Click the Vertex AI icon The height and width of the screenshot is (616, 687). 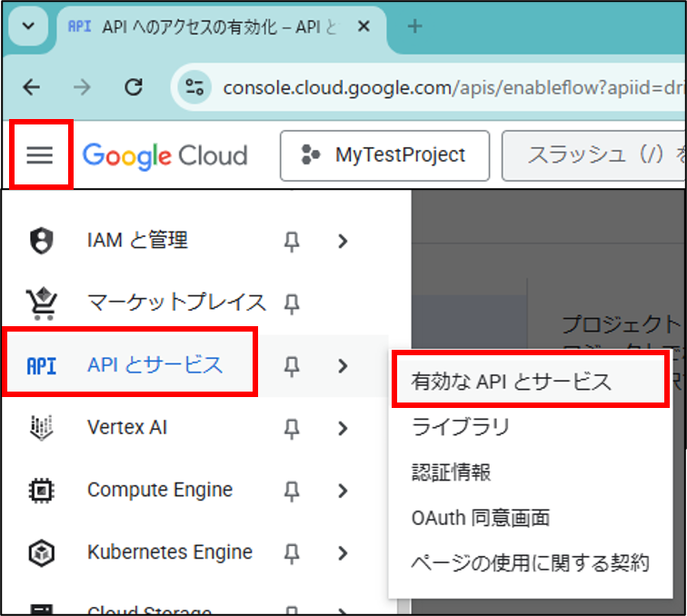42,427
